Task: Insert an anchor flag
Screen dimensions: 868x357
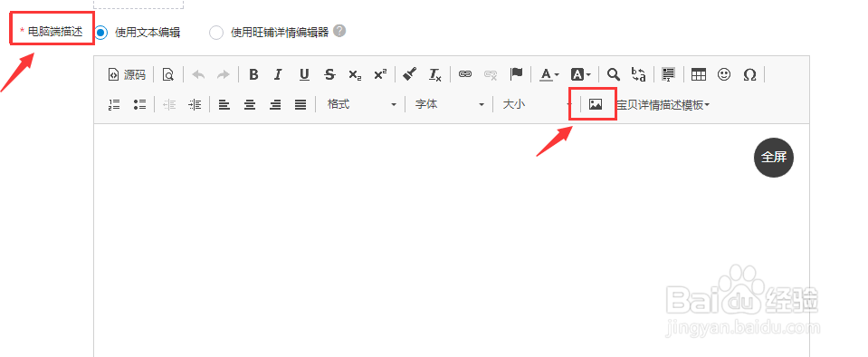Action: pyautogui.click(x=516, y=74)
